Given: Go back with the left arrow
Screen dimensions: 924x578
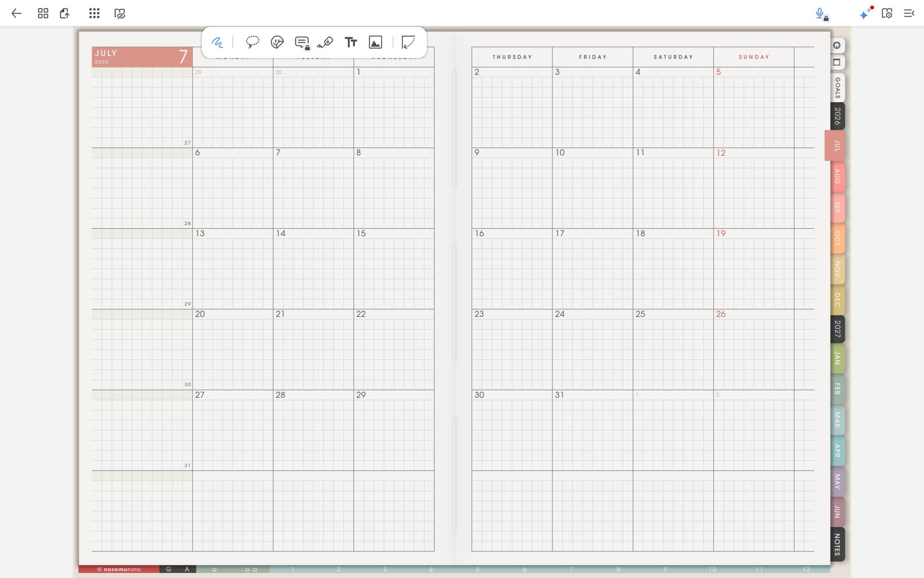Looking at the screenshot, I should (x=16, y=13).
